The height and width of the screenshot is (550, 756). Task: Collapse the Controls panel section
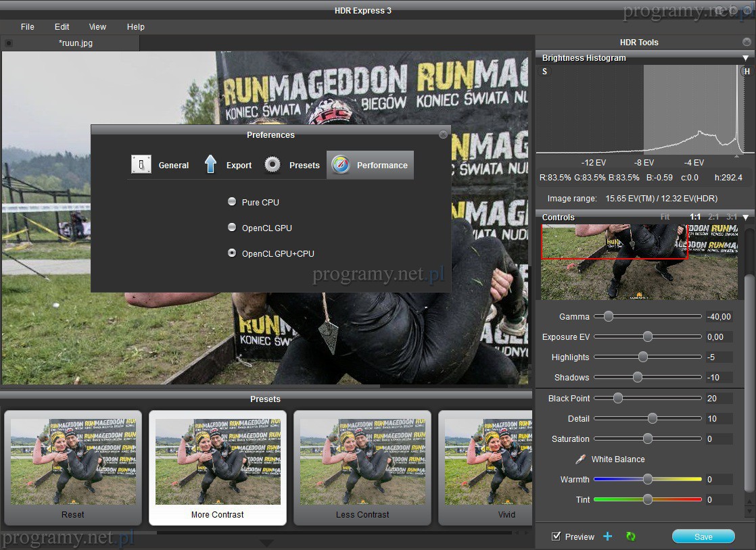coord(745,218)
